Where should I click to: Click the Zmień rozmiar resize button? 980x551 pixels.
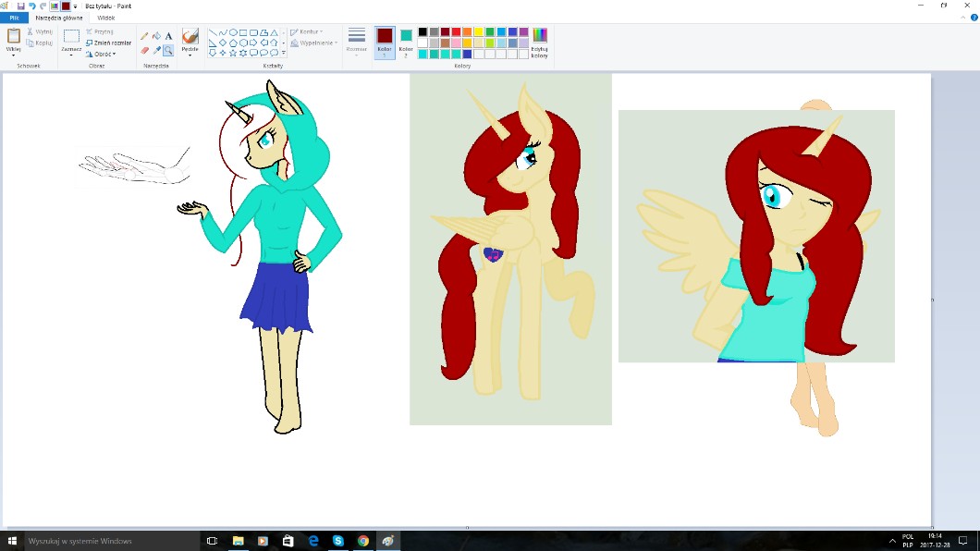pos(108,43)
